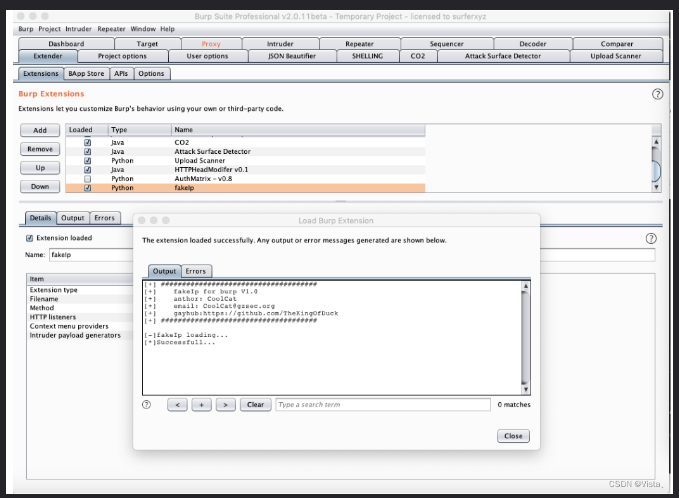Uncheck the CO2 extension loaded checkbox
Viewport: 679px width, 498px height.
(87, 142)
